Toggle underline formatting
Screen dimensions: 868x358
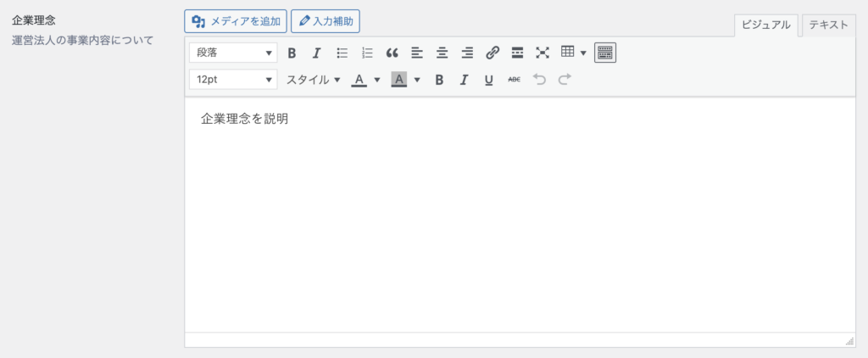(488, 80)
